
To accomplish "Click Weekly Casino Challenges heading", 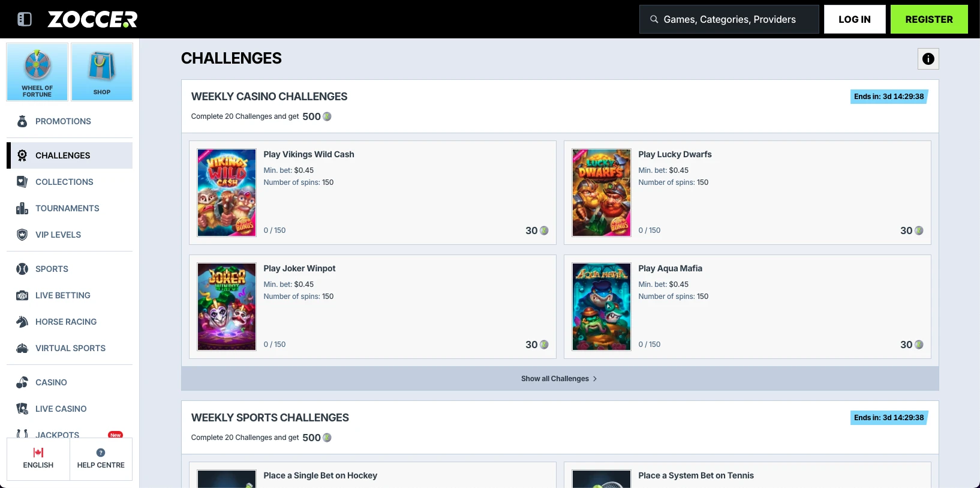I will pos(269,97).
